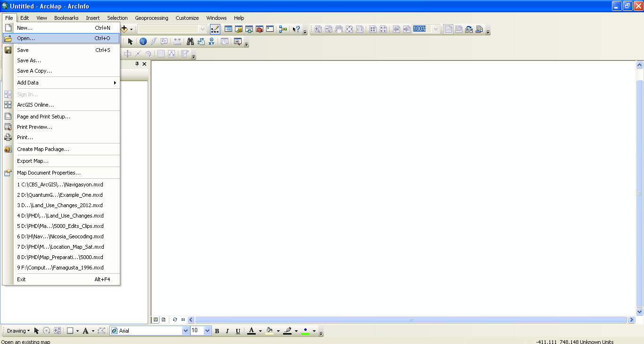Screen dimensions: 644x344
Task: Open the font color dropdown arrow
Action: [260, 331]
